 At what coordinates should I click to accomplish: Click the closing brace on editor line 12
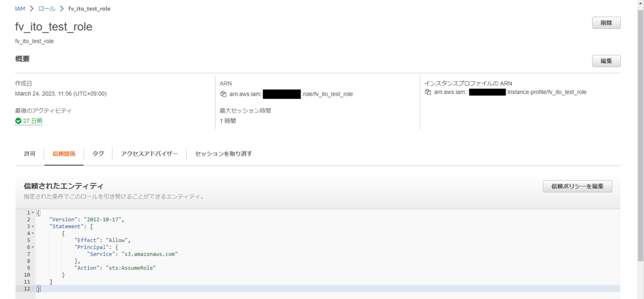(x=38, y=289)
